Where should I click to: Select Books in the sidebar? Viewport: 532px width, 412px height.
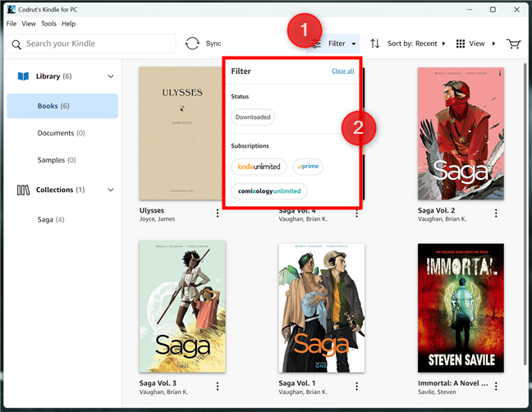point(62,106)
